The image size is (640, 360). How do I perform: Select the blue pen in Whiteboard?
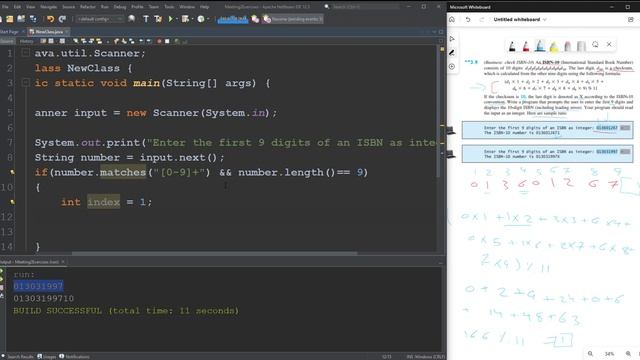pyautogui.click(x=540, y=46)
